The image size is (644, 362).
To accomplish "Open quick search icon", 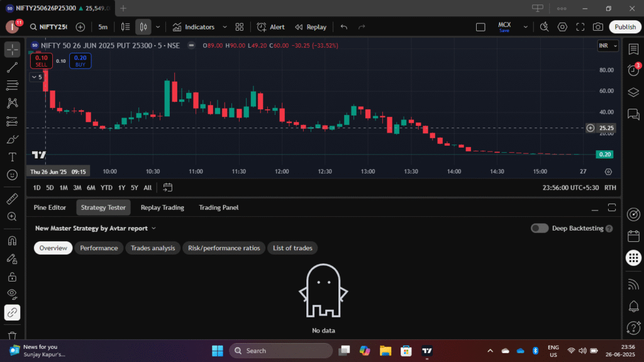I will point(544,27).
